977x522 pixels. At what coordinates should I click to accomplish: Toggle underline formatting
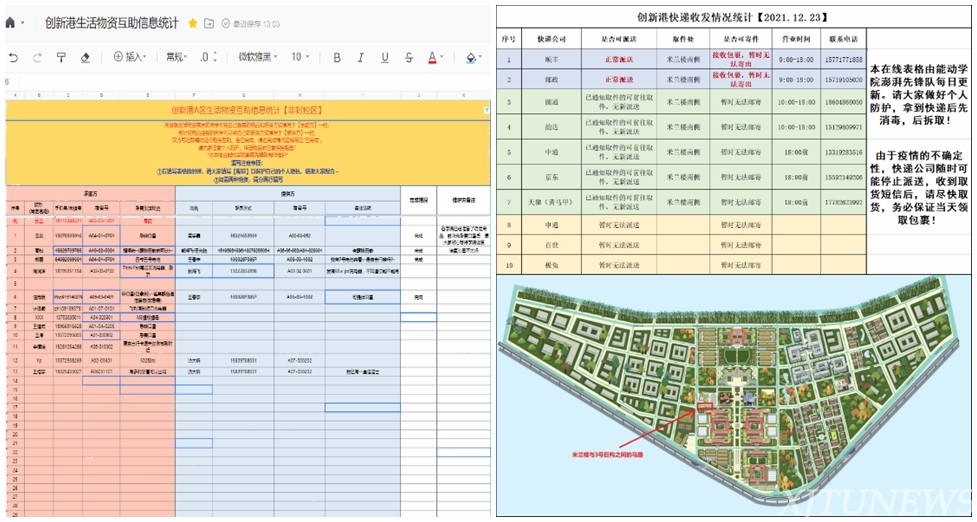click(385, 57)
